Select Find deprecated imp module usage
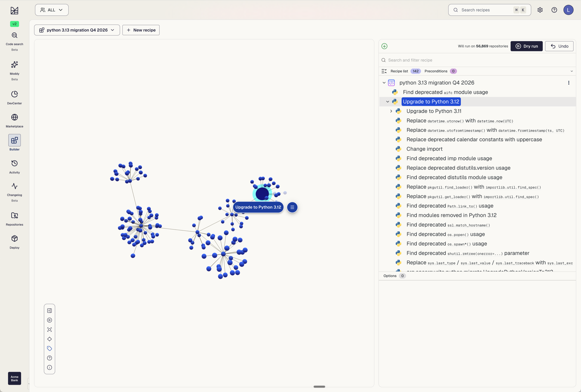The image size is (581, 392). pyautogui.click(x=449, y=159)
